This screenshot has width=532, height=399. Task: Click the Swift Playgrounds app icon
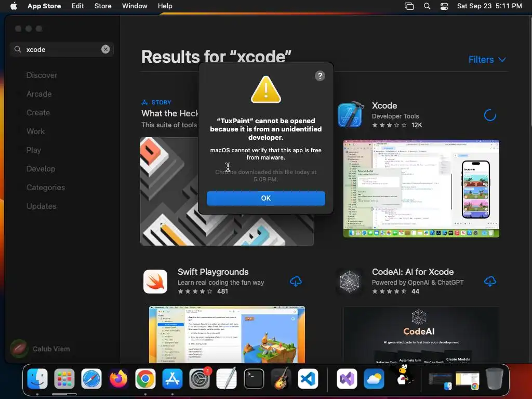(155, 282)
